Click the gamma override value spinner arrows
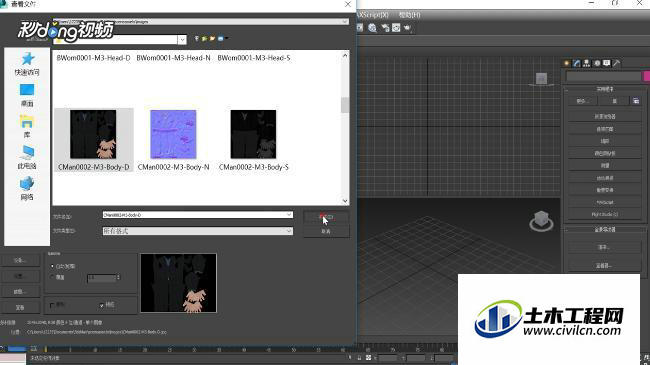This screenshot has width=650, height=365. coord(118,277)
